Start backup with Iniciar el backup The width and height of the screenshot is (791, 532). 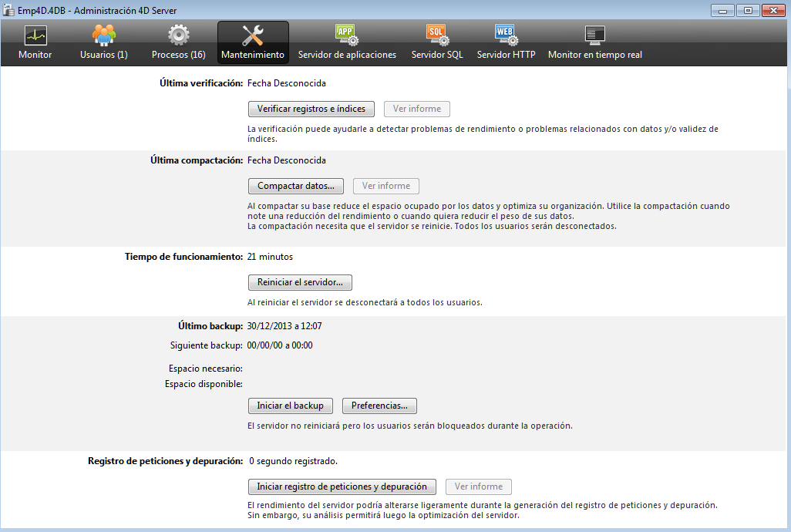290,406
